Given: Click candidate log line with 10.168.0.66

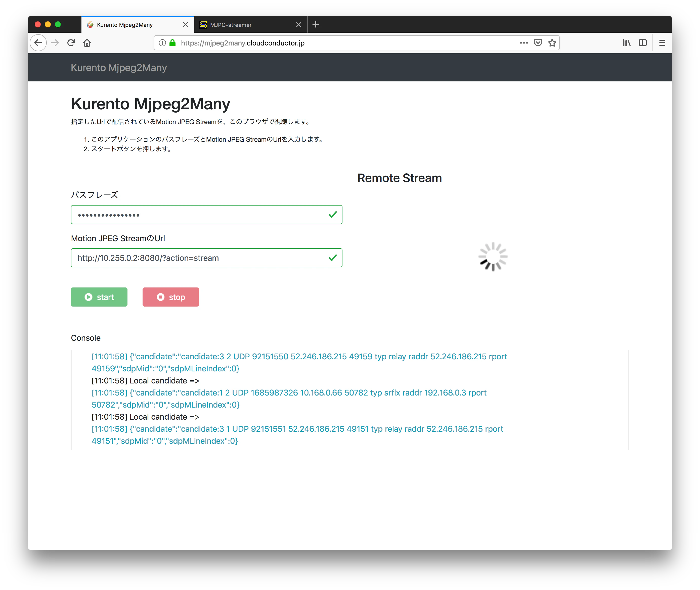Looking at the screenshot, I should [289, 399].
